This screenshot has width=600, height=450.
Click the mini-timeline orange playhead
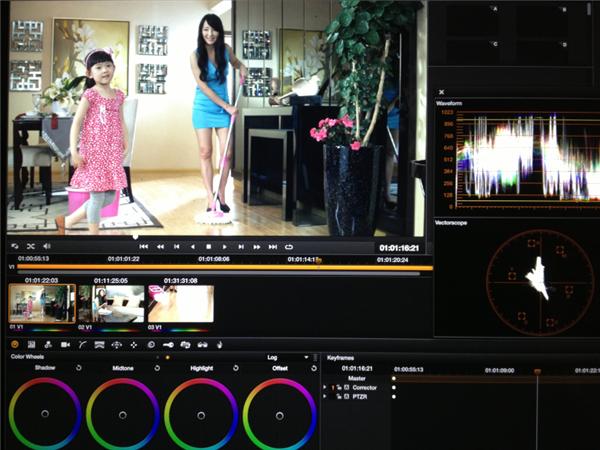pyautogui.click(x=318, y=261)
